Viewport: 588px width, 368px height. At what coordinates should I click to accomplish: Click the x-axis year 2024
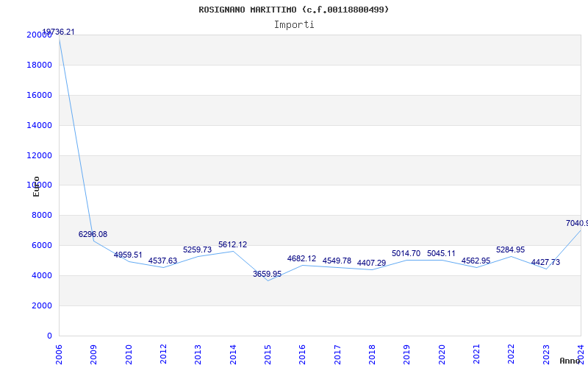[581, 354]
